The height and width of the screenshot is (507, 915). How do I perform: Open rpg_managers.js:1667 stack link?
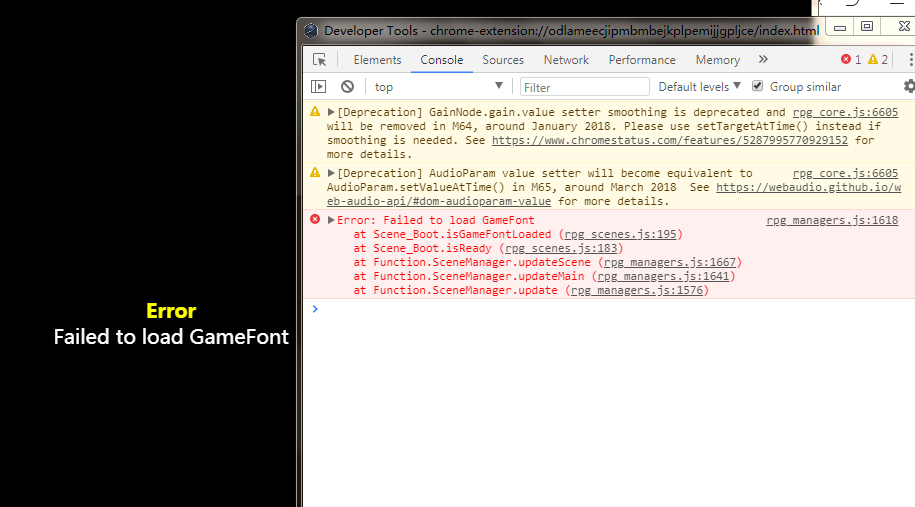coord(670,263)
